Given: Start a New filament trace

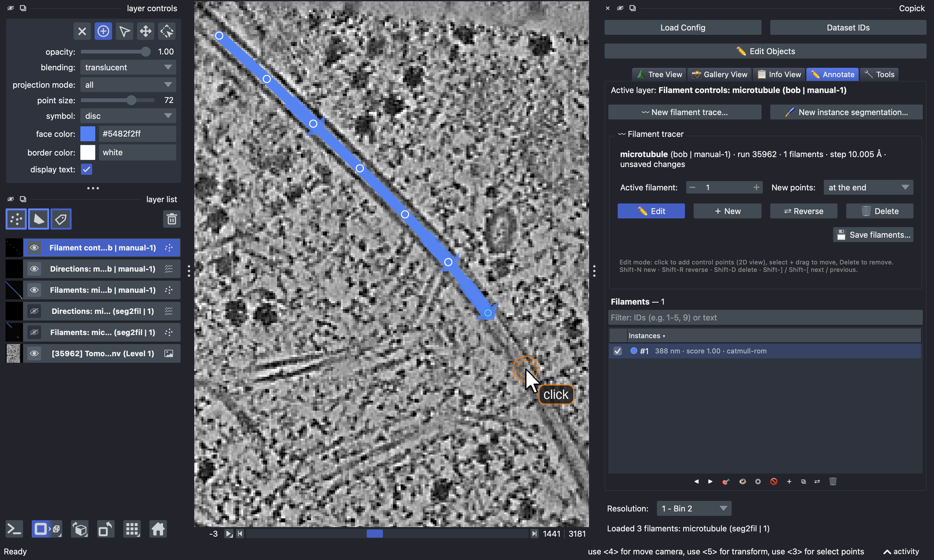Looking at the screenshot, I should pyautogui.click(x=684, y=112).
